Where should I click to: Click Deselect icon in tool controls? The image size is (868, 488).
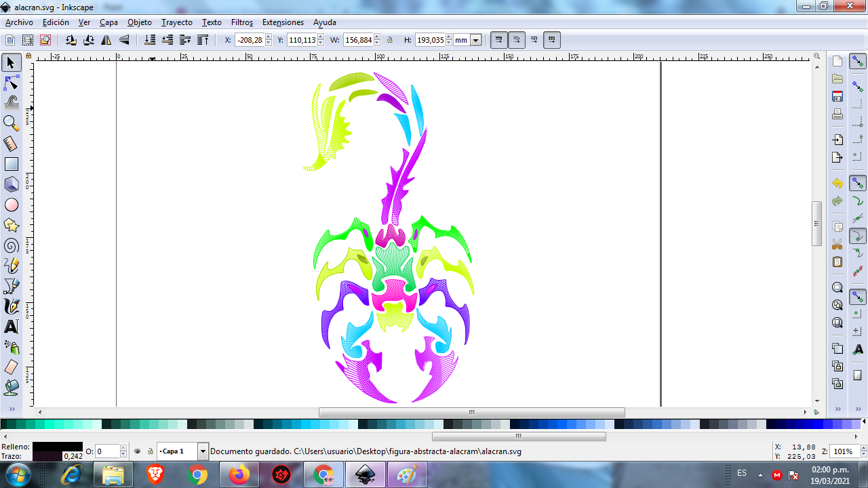[45, 40]
